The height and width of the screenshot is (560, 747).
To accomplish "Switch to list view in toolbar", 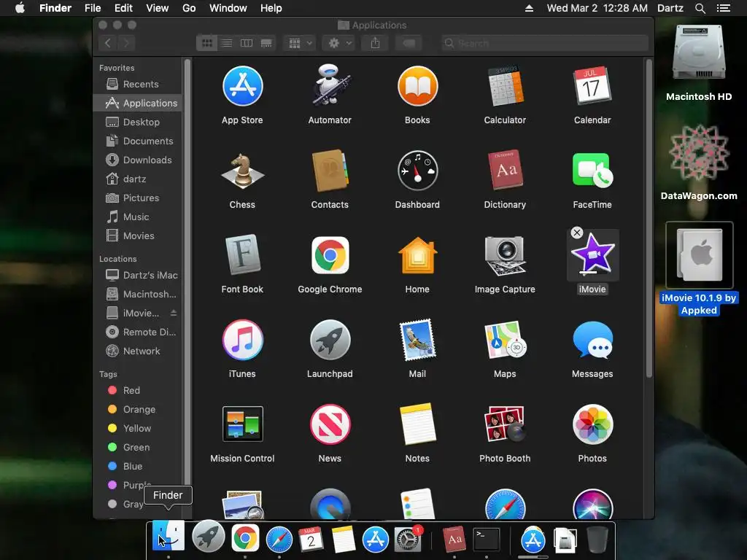I will click(x=227, y=43).
